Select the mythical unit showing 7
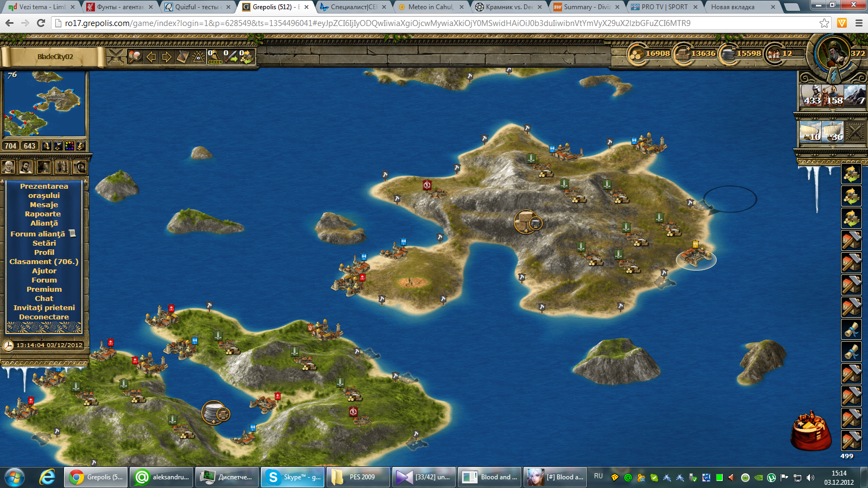 [855, 95]
